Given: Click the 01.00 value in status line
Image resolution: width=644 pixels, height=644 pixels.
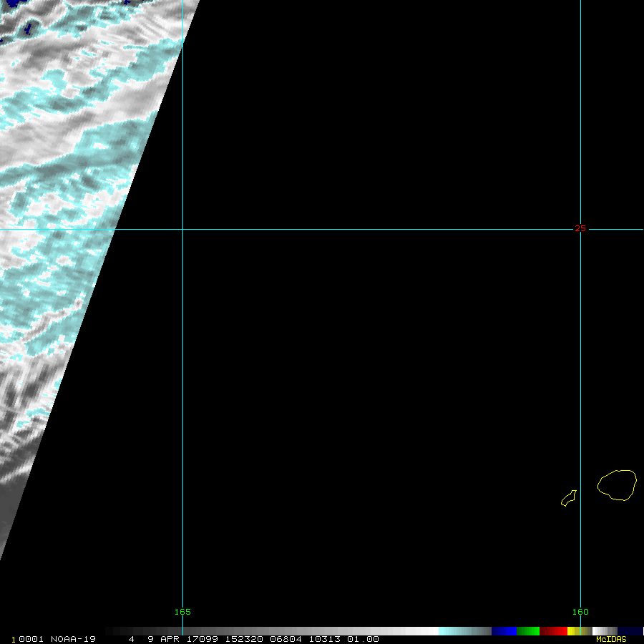Looking at the screenshot, I should coord(364,639).
